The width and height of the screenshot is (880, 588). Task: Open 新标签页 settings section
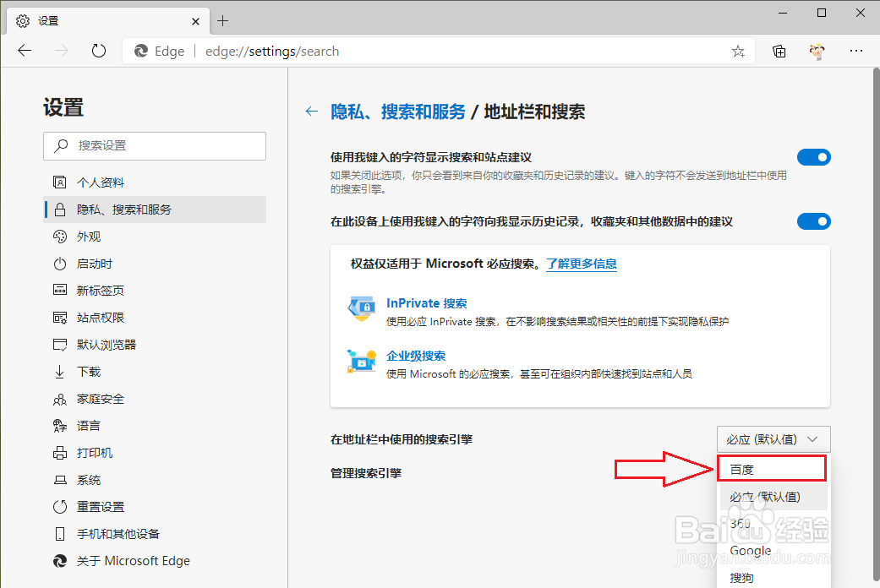(155, 291)
